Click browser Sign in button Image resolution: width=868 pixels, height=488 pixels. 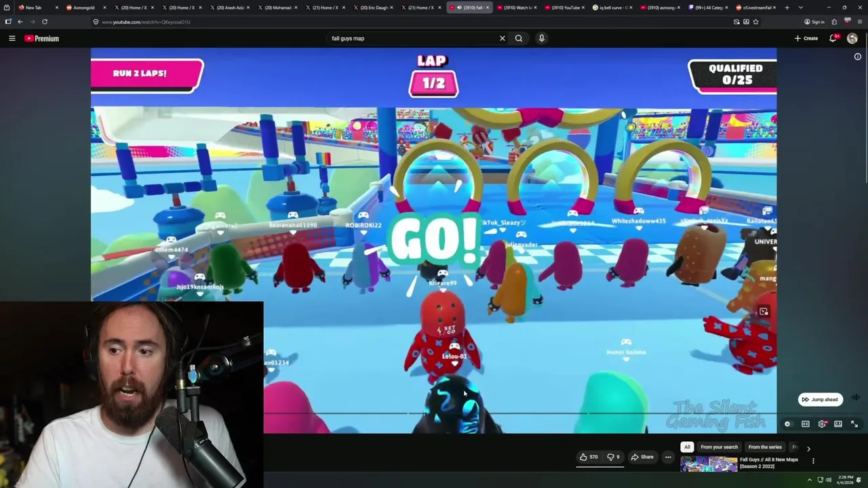(x=814, y=22)
